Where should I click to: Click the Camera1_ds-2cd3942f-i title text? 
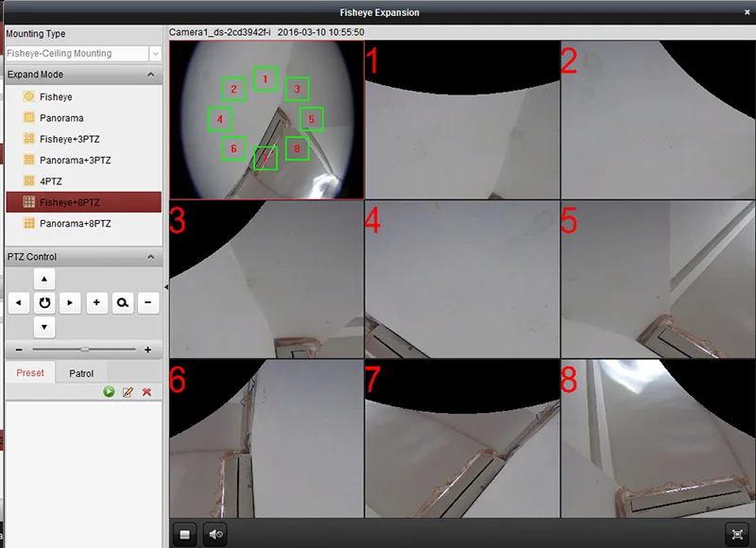coord(220,32)
